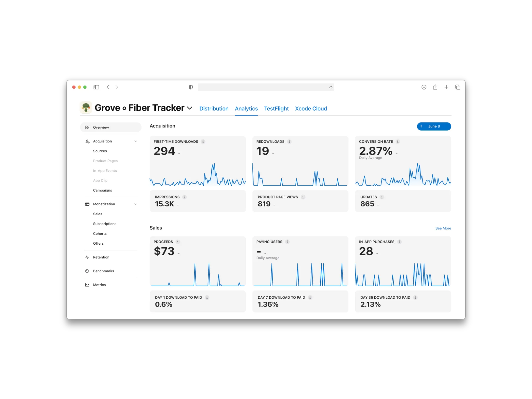Image resolution: width=532 pixels, height=399 pixels.
Task: Click the privacy shield icon
Action: tap(191, 87)
